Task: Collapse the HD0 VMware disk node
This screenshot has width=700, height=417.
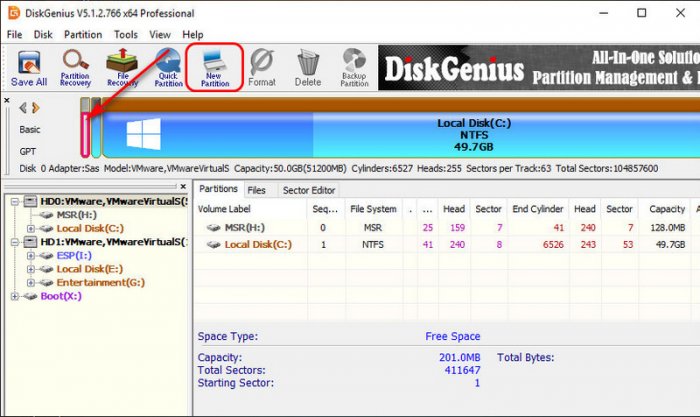Action: 15,202
